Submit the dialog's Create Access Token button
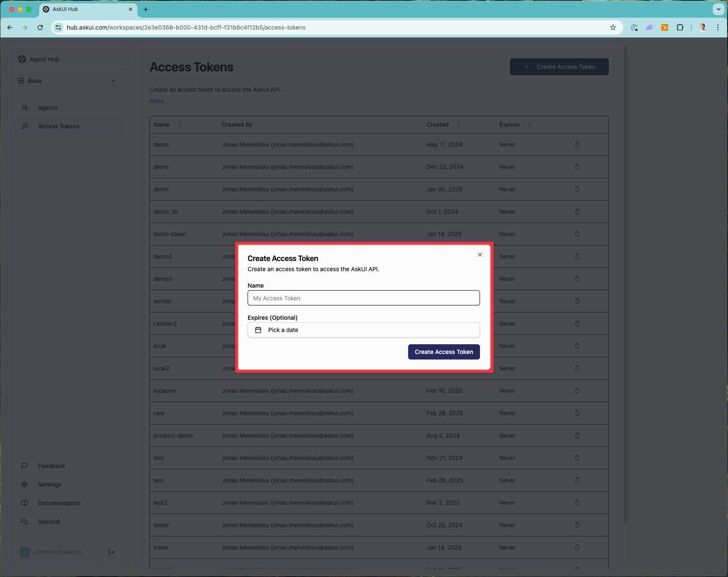The image size is (728, 577). pos(444,352)
